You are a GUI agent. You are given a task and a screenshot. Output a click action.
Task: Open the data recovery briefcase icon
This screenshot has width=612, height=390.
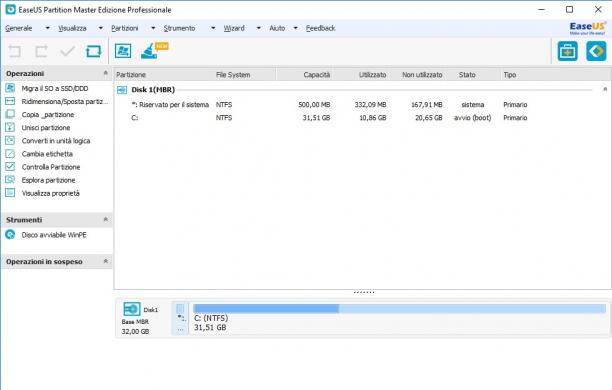(568, 51)
